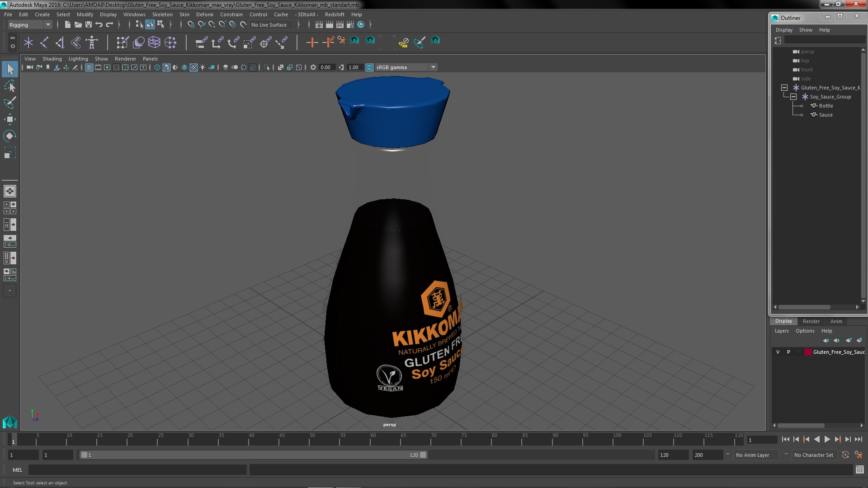Open the Redshift menu
868x488 pixels.
335,14
